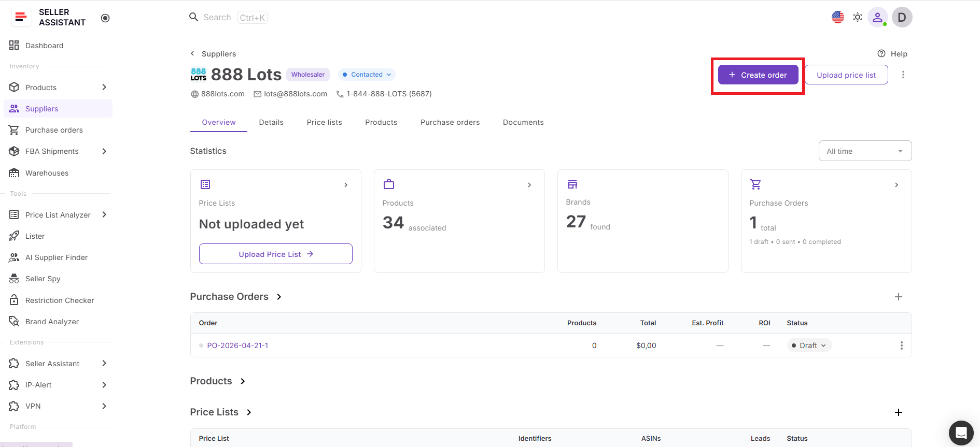Open the Seller Spy icon
This screenshot has height=447, width=980.
point(14,279)
